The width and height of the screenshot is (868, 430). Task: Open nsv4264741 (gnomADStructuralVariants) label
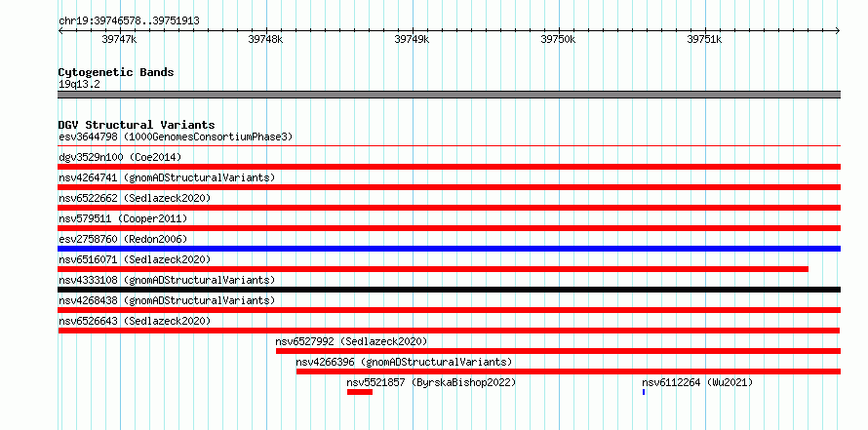167,177
